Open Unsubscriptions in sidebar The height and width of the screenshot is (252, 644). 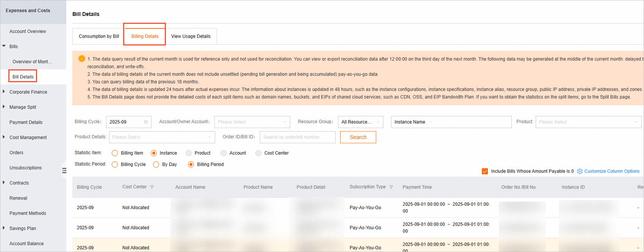click(x=25, y=168)
